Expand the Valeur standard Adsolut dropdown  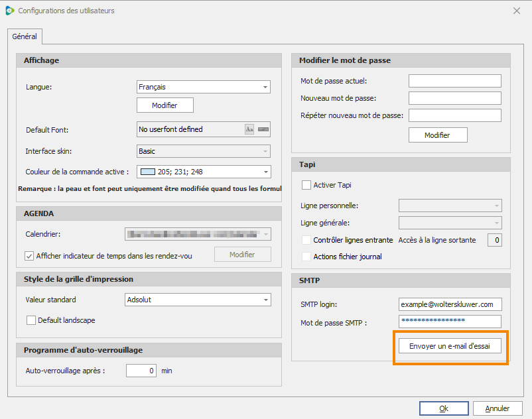[198, 300]
